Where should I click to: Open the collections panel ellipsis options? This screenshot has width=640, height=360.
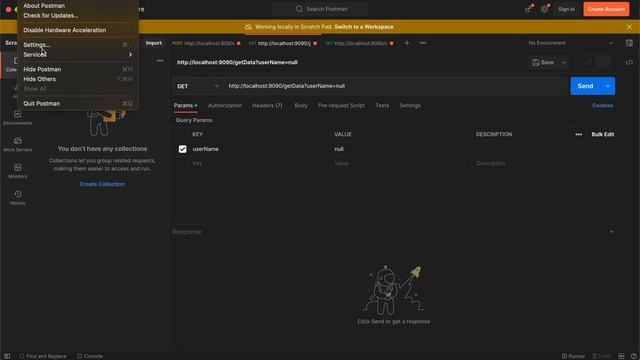pyautogui.click(x=160, y=61)
